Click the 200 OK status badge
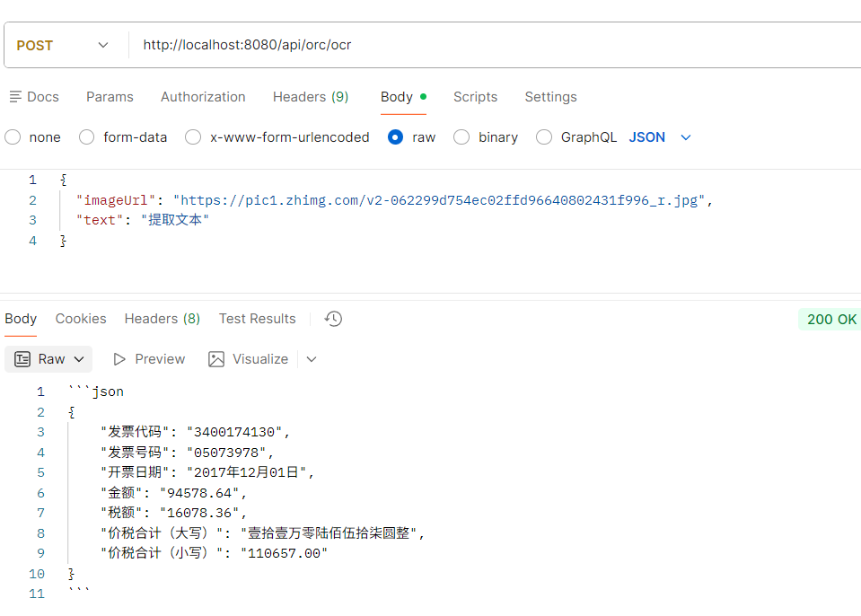Screen dimensions: 861x616 [x=831, y=320]
